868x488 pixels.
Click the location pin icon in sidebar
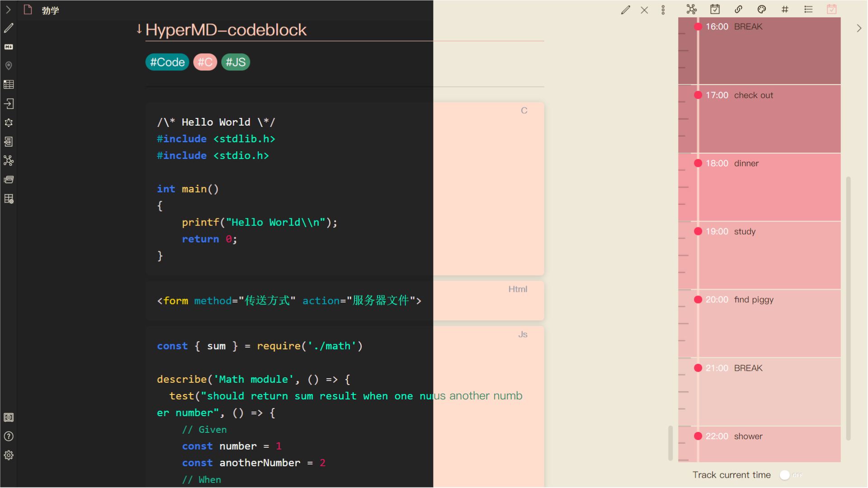coord(9,66)
